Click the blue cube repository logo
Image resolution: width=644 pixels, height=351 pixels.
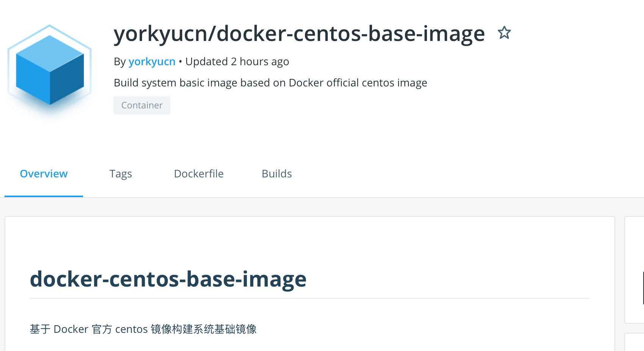(50, 70)
